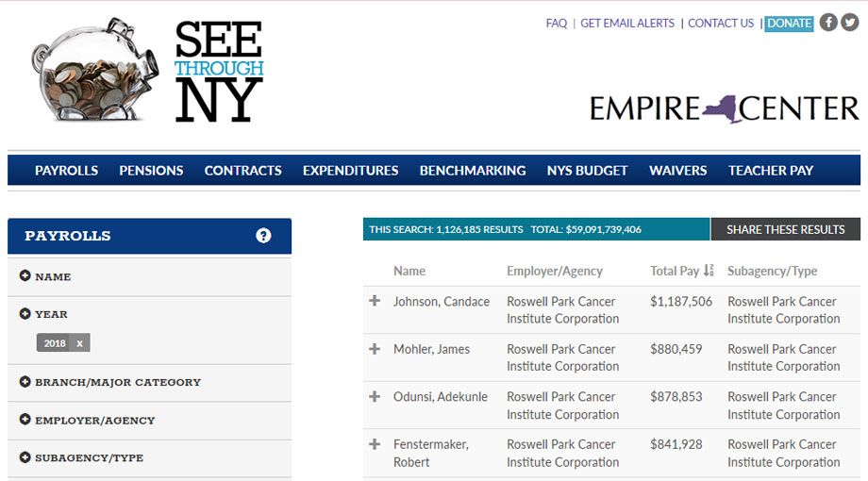Expand James Mohler's row with plus icon
The width and height of the screenshot is (868, 481).
[x=375, y=349]
